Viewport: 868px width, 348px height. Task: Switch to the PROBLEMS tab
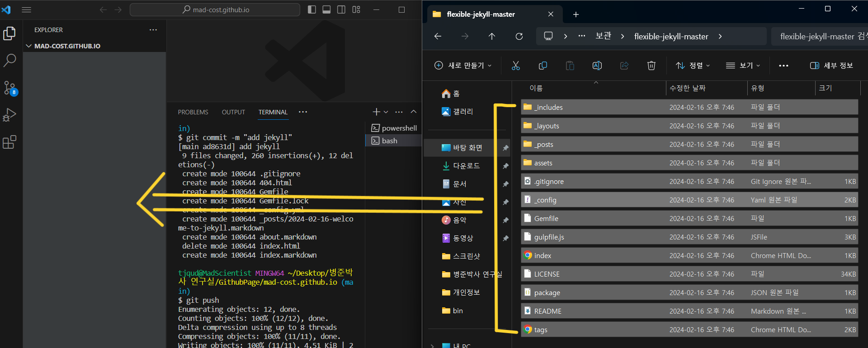(x=193, y=112)
